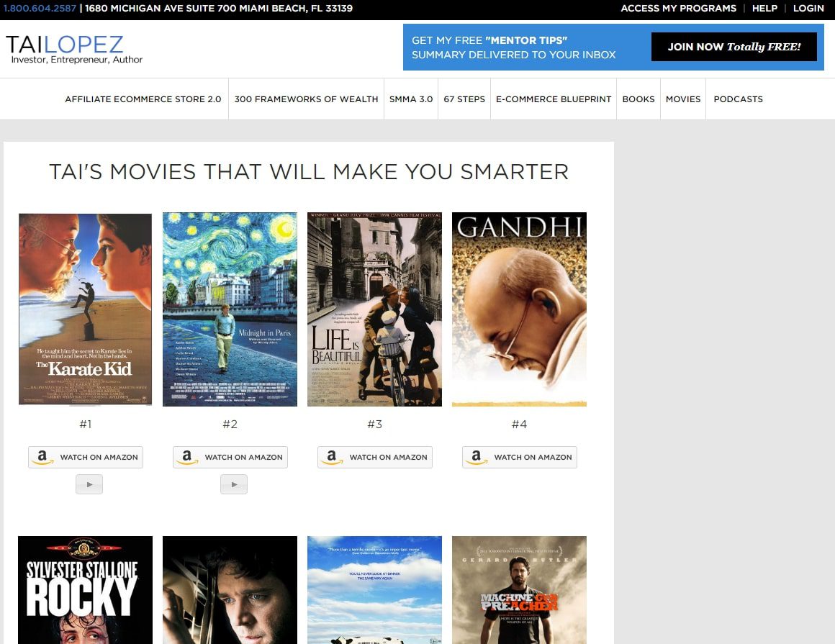Click the Movies That Will Make You Smarter heading
This screenshot has height=644, width=835.
tap(309, 172)
